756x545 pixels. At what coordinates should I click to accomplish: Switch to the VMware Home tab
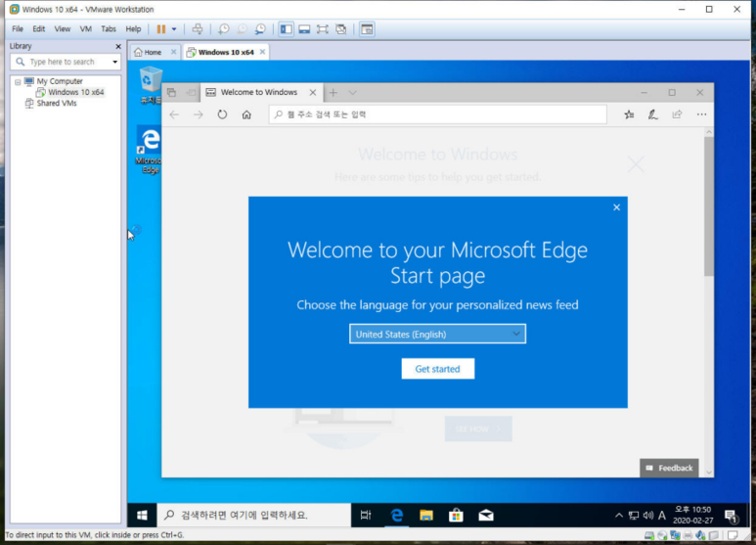click(148, 52)
